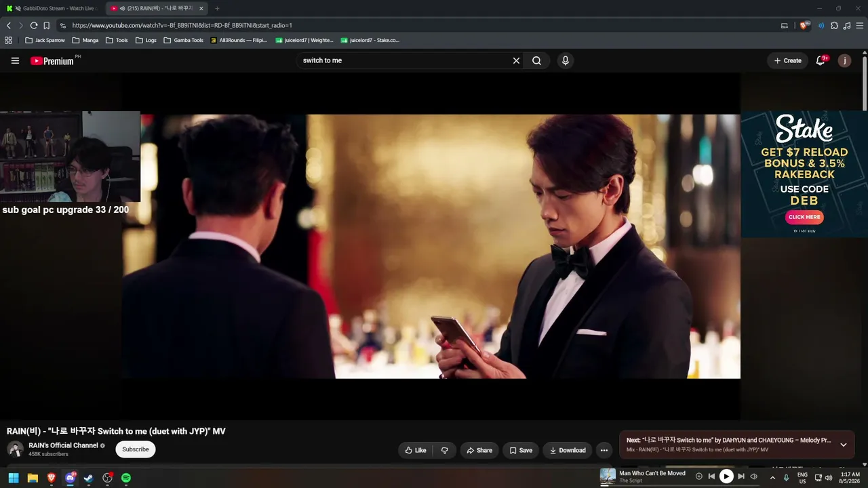Open the juicelord7 - Stake.co... bookmark
This screenshot has height=488, width=868.
tap(370, 40)
